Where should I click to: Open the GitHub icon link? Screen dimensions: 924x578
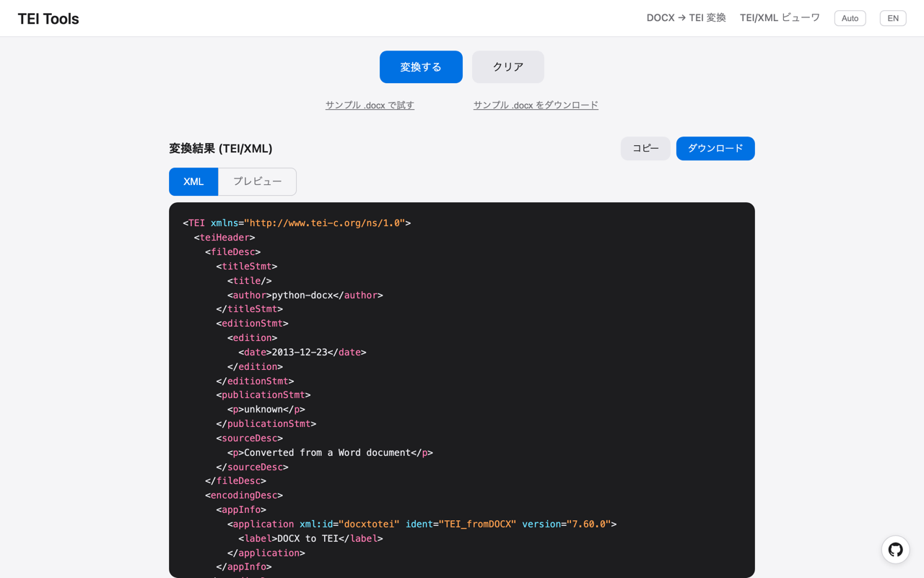(x=895, y=550)
